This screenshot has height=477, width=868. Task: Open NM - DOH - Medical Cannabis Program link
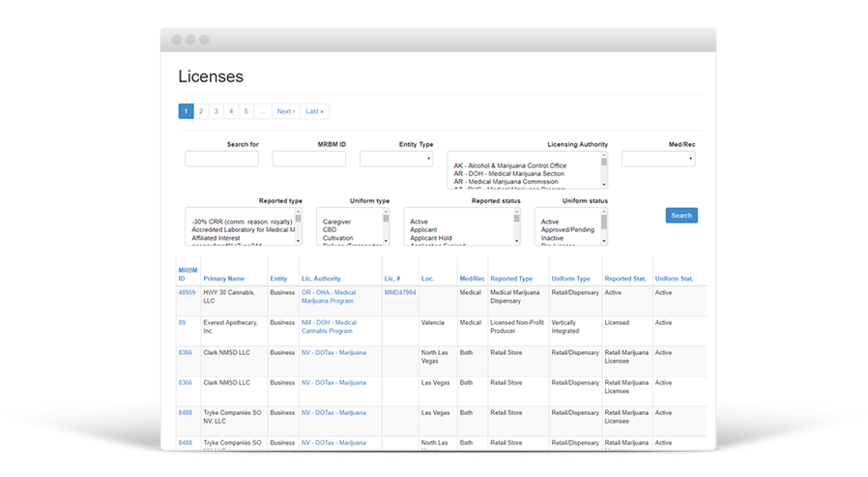(329, 327)
